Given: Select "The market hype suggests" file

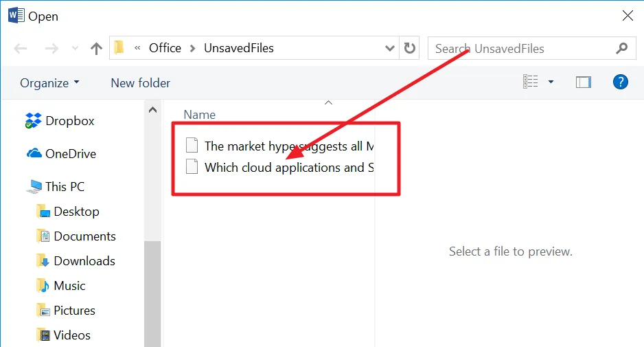Looking at the screenshot, I should tap(279, 146).
